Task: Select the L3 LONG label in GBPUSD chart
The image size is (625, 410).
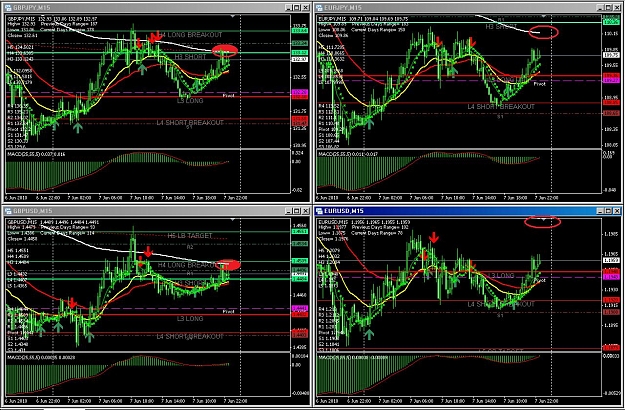Action: tap(190, 319)
